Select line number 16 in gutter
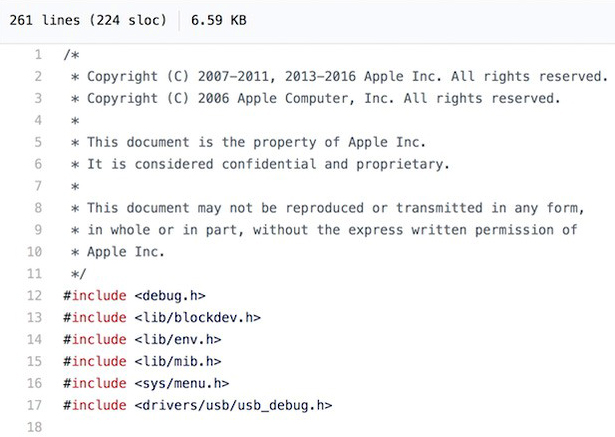The image size is (615, 437). pyautogui.click(x=35, y=383)
